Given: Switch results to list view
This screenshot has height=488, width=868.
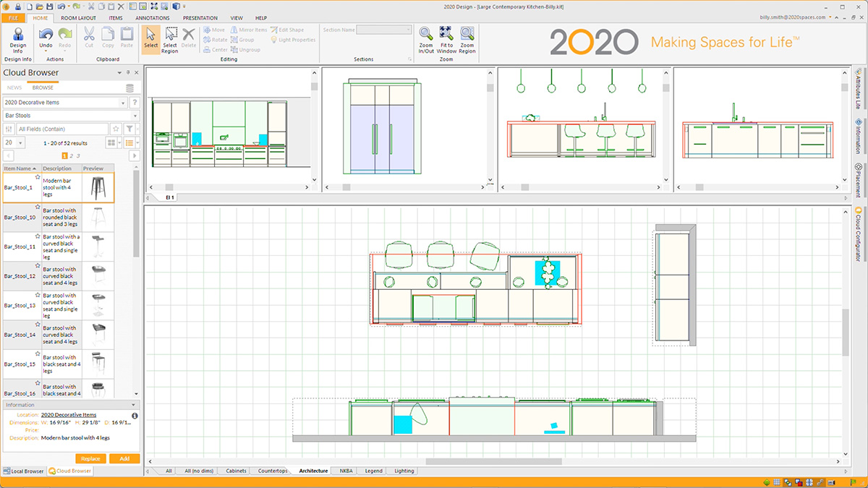Looking at the screenshot, I should [129, 143].
